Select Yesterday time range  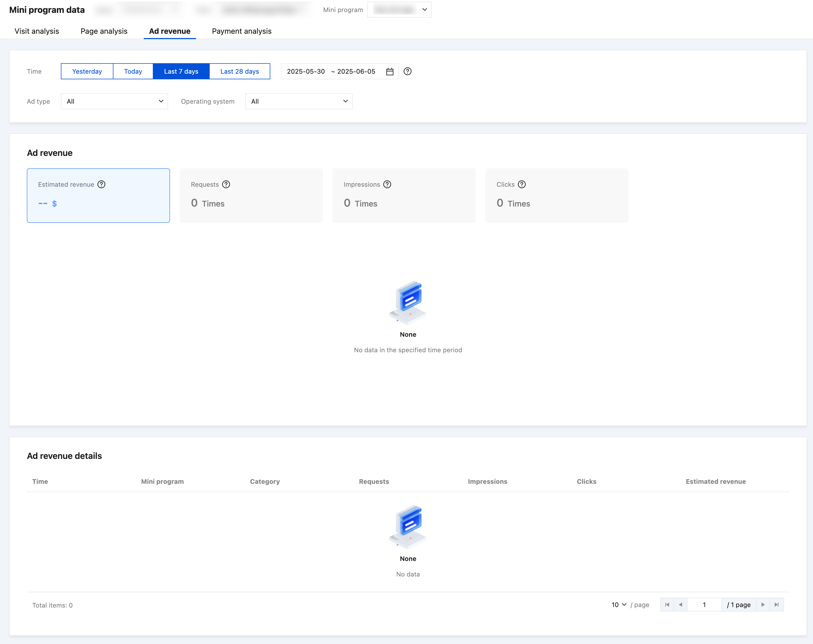87,71
